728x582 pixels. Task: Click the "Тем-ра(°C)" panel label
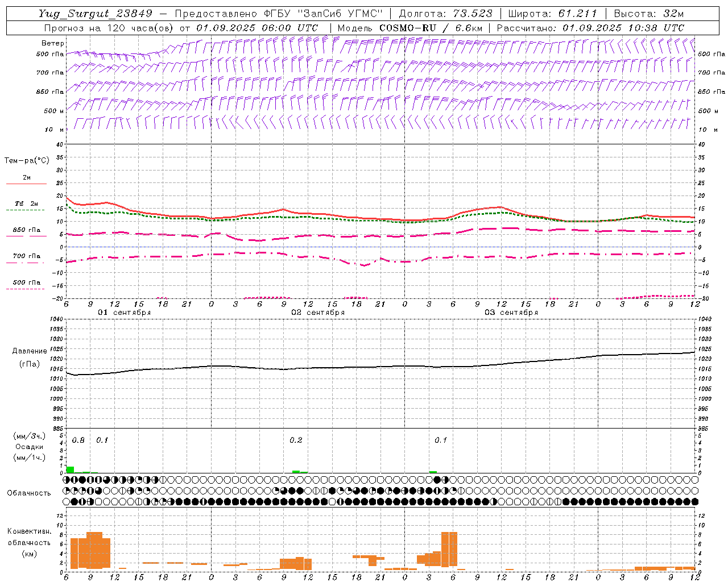point(27,161)
